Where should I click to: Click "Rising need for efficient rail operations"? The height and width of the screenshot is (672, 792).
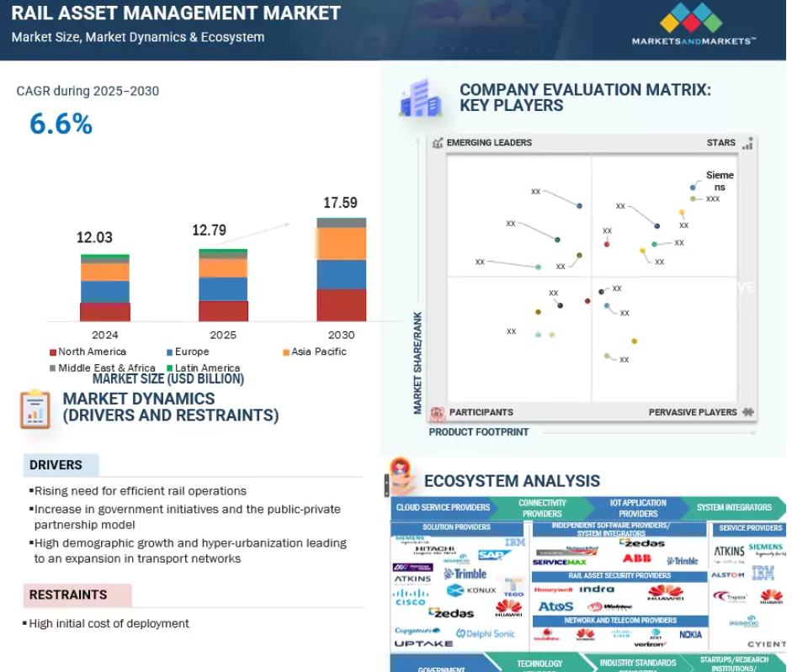[141, 491]
